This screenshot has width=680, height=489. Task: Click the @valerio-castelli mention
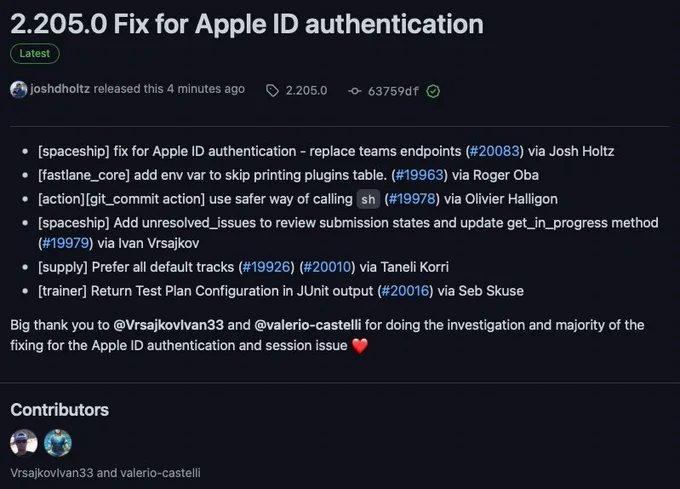click(307, 325)
